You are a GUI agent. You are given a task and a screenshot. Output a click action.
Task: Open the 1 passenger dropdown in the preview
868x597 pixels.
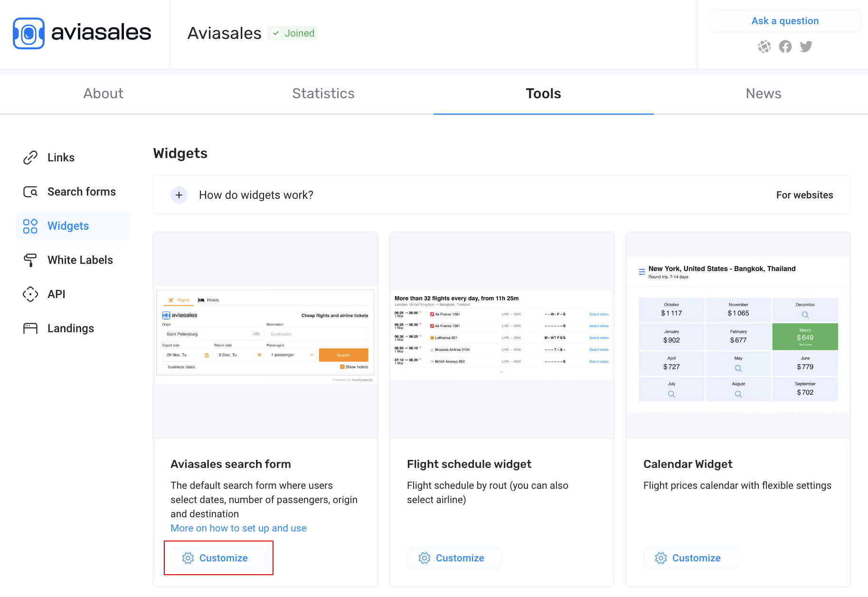point(291,354)
